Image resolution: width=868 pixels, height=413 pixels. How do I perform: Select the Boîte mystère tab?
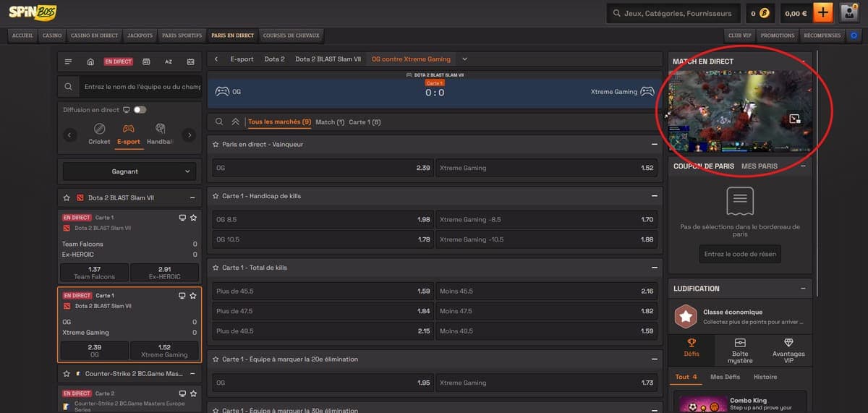(x=740, y=350)
